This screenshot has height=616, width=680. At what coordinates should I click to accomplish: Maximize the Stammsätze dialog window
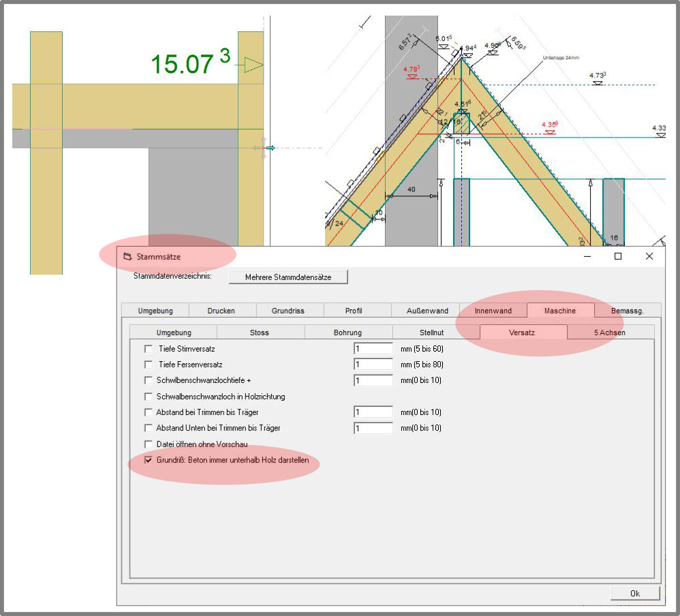click(618, 256)
